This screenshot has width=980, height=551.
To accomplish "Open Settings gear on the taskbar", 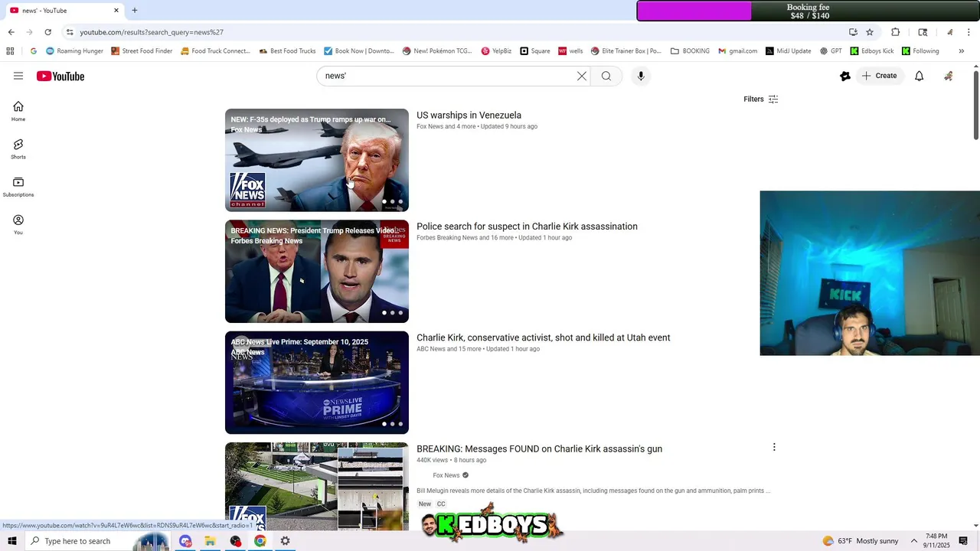I will 285,541.
